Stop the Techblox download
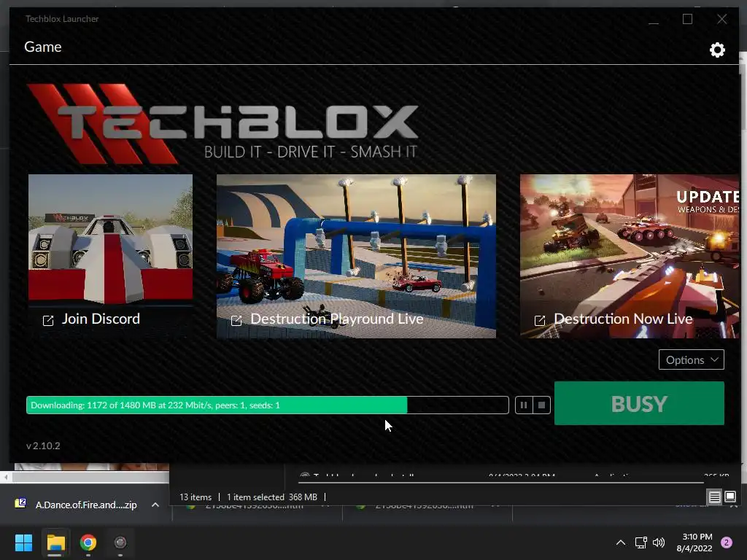The image size is (747, 560). 542,405
